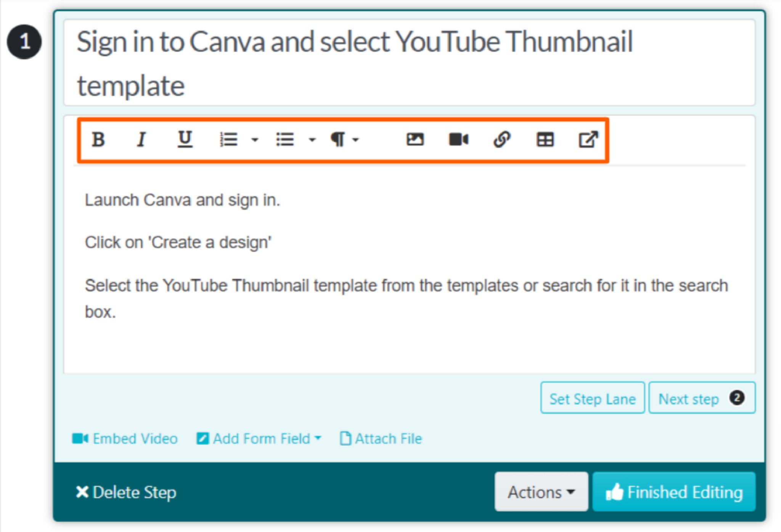
Task: Insert a bulleted list
Action: tap(285, 139)
